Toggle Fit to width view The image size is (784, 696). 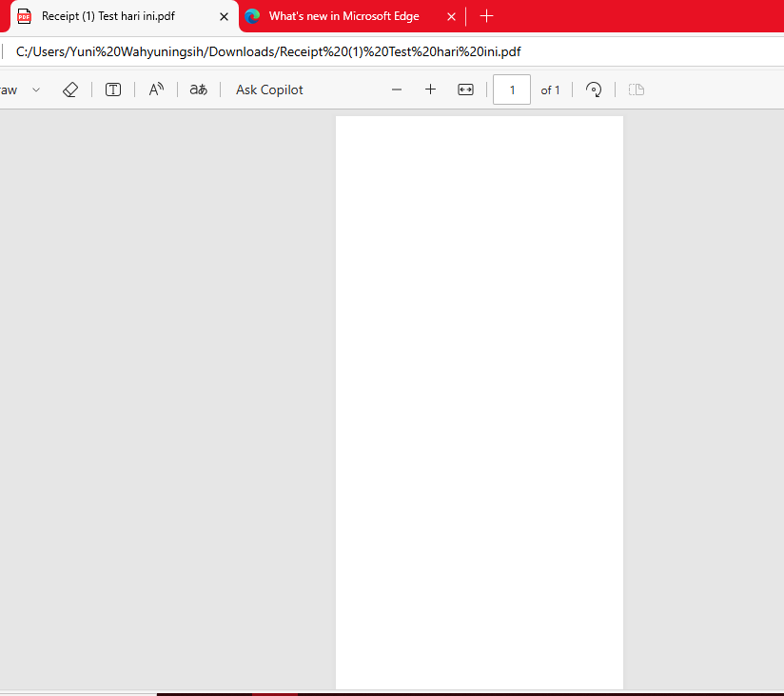click(465, 90)
